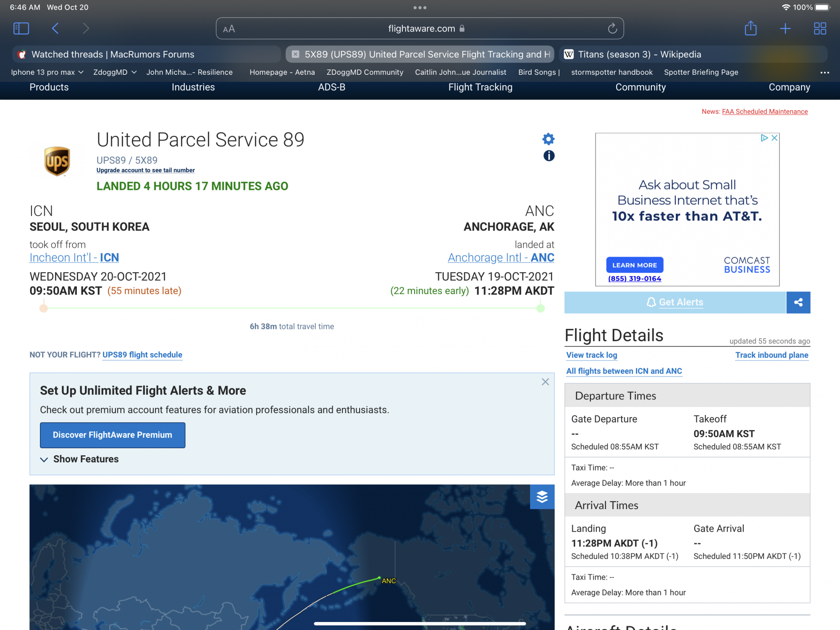Click Upgrade account to see tail number
The image size is (840, 630).
click(x=146, y=170)
